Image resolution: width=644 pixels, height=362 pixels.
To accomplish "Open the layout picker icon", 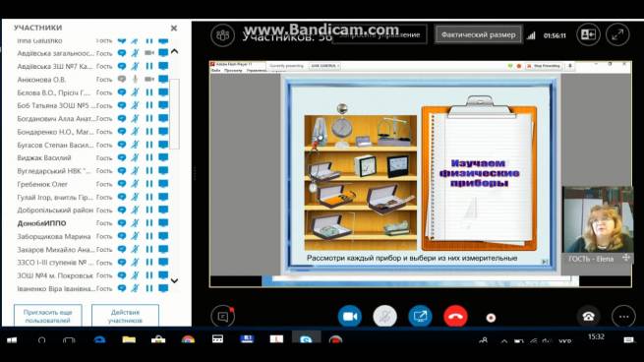I will tap(588, 35).
